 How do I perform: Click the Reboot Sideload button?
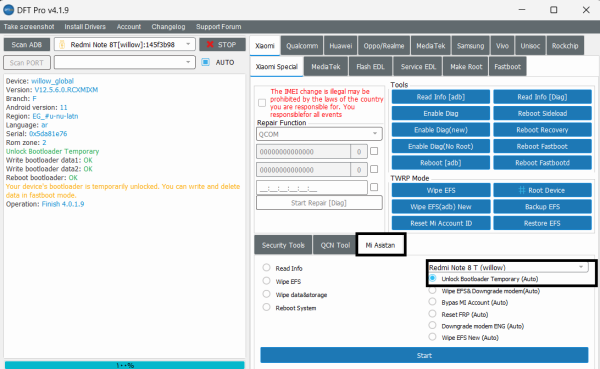(x=542, y=113)
